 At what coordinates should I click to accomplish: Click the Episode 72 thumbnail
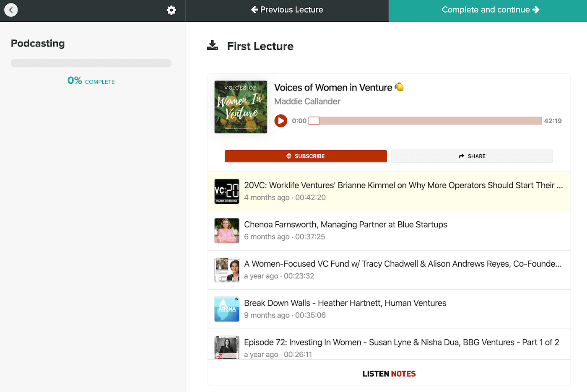[227, 348]
